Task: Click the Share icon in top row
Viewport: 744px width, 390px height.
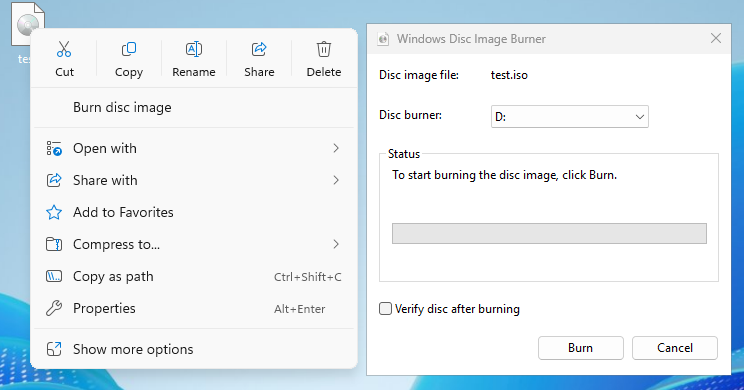Action: click(259, 49)
